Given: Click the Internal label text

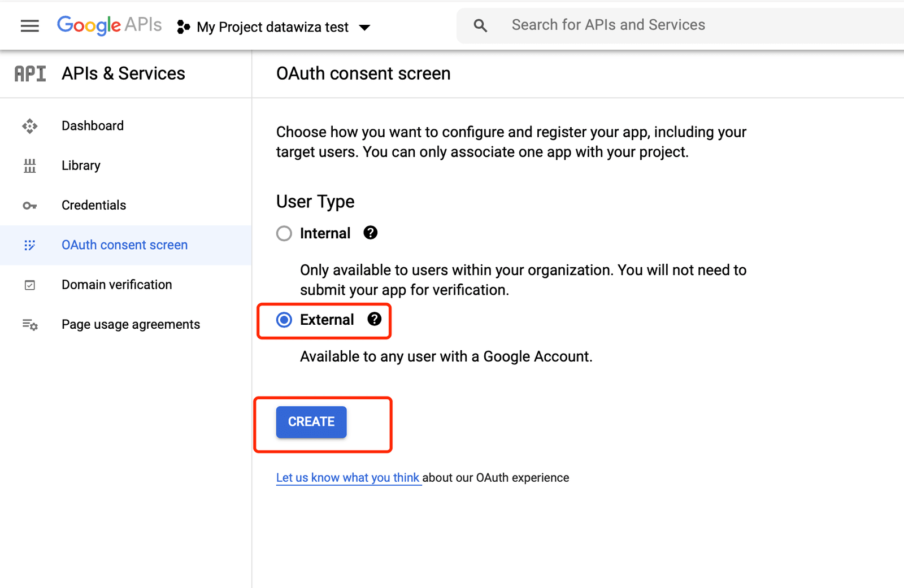Looking at the screenshot, I should (325, 233).
